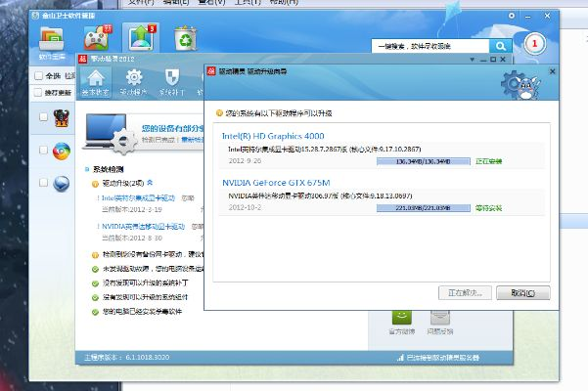Click the Intel 136.34MB download progress bar

point(424,161)
